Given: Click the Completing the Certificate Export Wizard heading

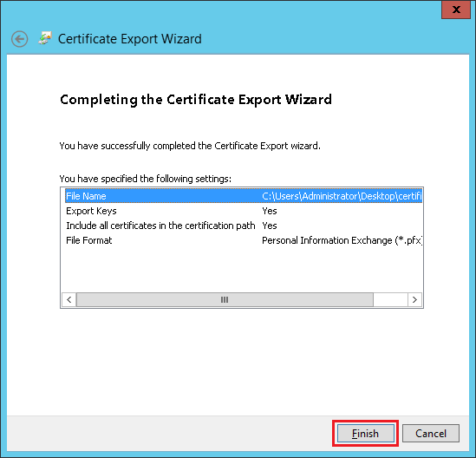Looking at the screenshot, I should click(x=196, y=100).
